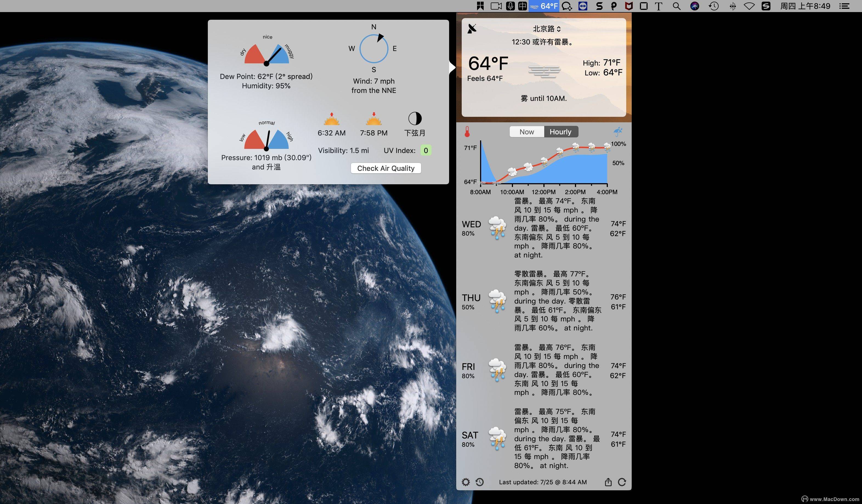862x504 pixels.
Task: Click the SAT thunderstorm forecast icon
Action: pyautogui.click(x=497, y=439)
